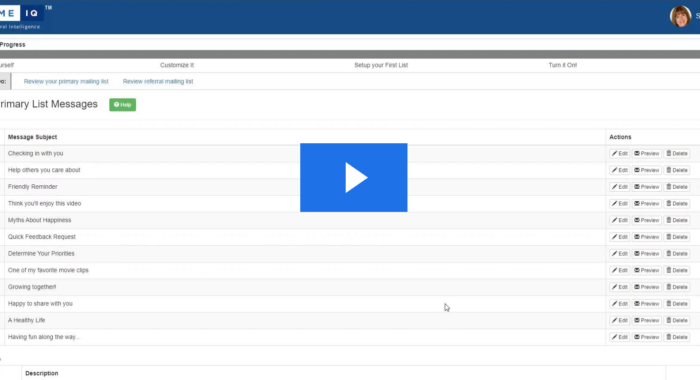Click the Message Subject column header
This screenshot has height=380, width=700.
(x=32, y=137)
